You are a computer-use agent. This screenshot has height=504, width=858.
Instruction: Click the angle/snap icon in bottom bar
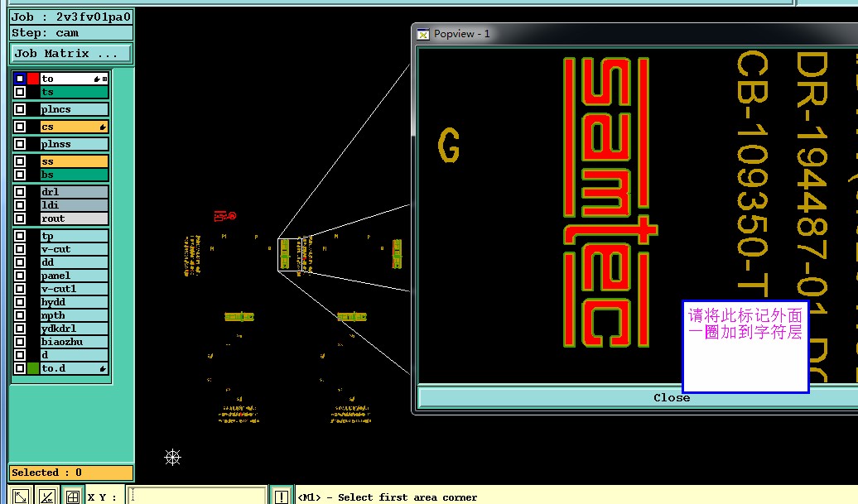click(46, 497)
